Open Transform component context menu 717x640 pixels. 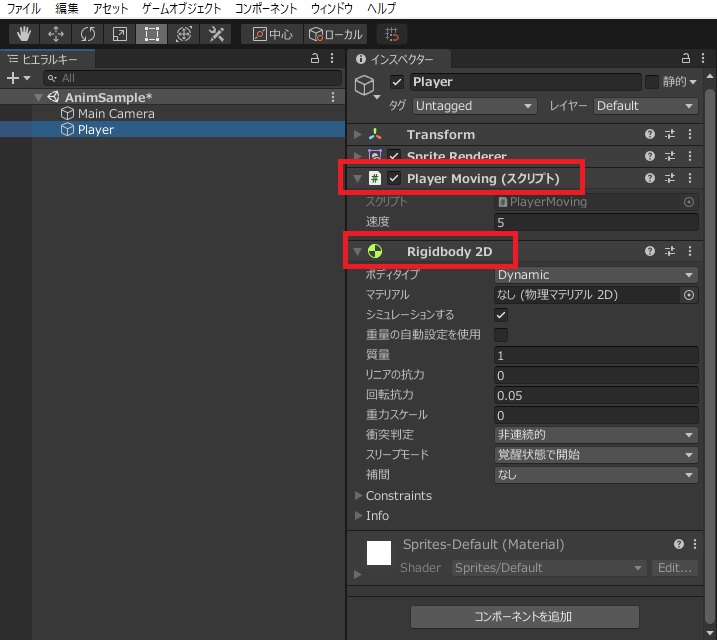[690, 134]
